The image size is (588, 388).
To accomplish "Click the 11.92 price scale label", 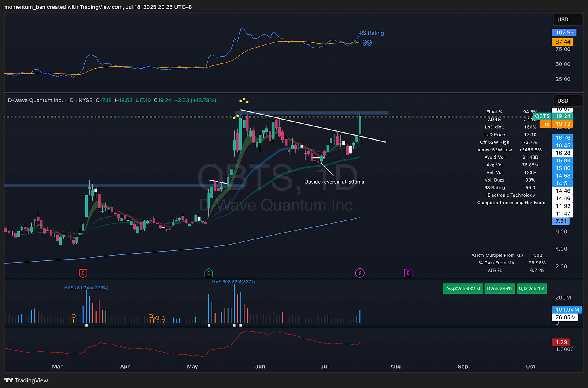I will click(563, 206).
